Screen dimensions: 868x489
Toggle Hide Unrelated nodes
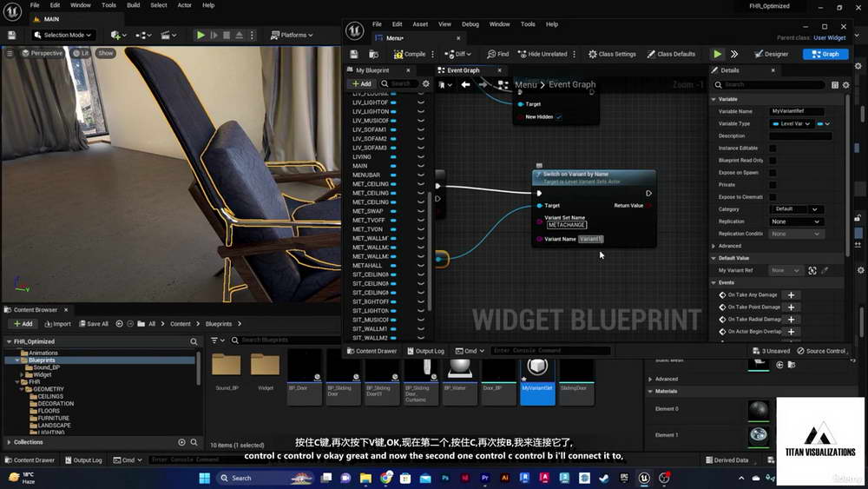[542, 54]
